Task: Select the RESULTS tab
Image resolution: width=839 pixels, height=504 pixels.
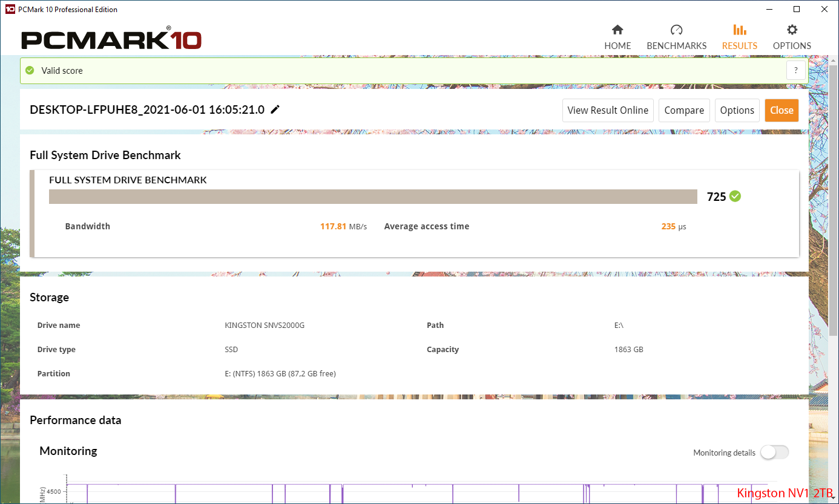Action: coord(740,37)
